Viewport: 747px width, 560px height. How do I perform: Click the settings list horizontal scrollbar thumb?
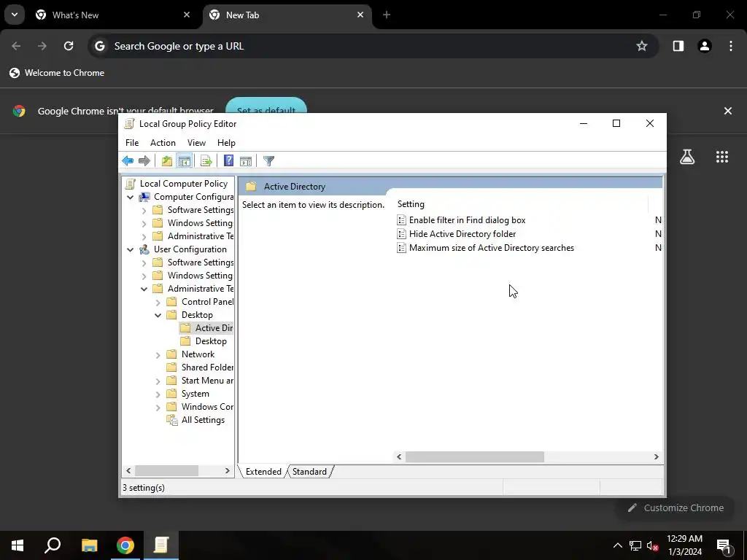click(474, 456)
